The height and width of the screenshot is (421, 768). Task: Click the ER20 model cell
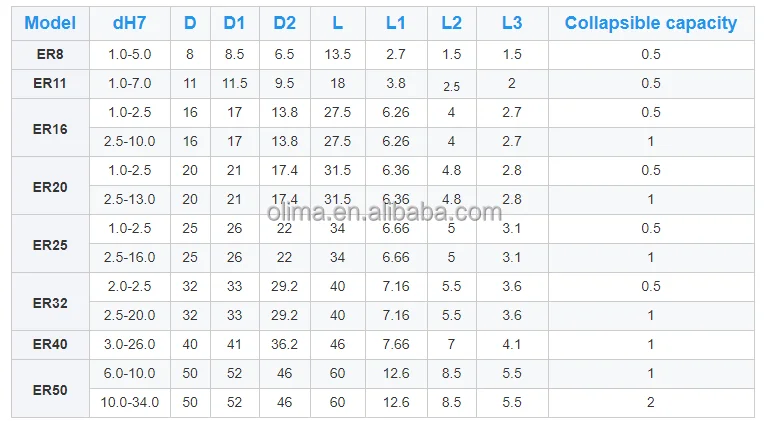tap(49, 185)
